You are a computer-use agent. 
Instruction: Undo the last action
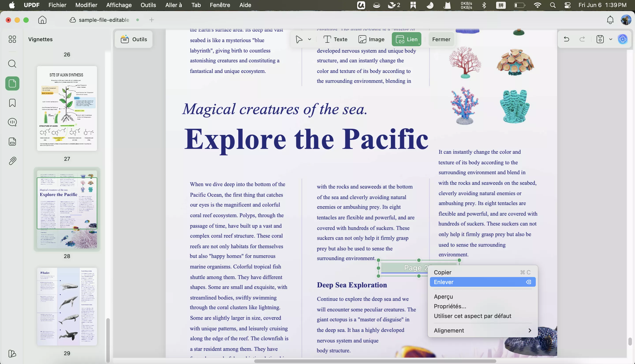pos(566,39)
